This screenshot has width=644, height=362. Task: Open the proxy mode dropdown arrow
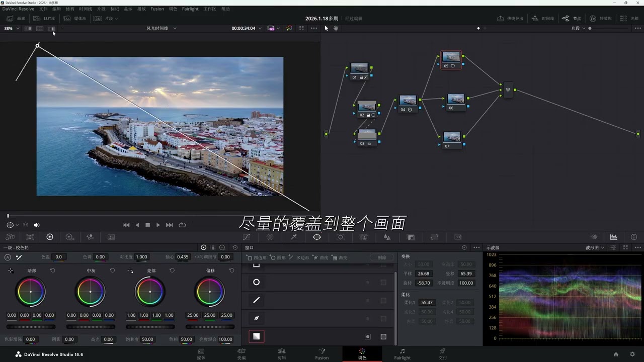tap(278, 29)
